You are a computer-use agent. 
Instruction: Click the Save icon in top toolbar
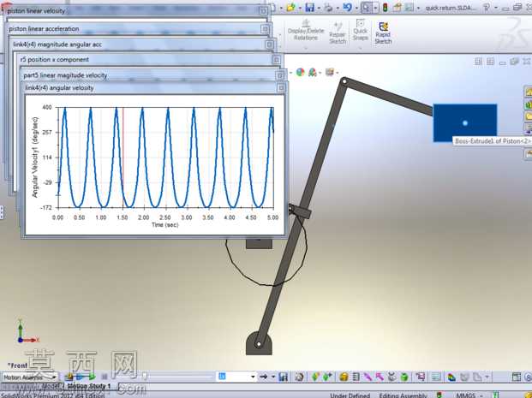click(x=309, y=7)
